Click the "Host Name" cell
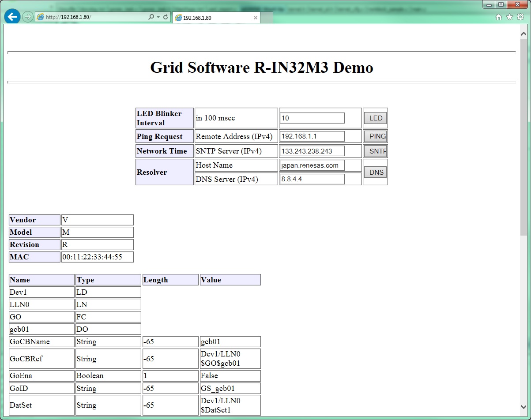The image size is (531, 420). (x=236, y=165)
